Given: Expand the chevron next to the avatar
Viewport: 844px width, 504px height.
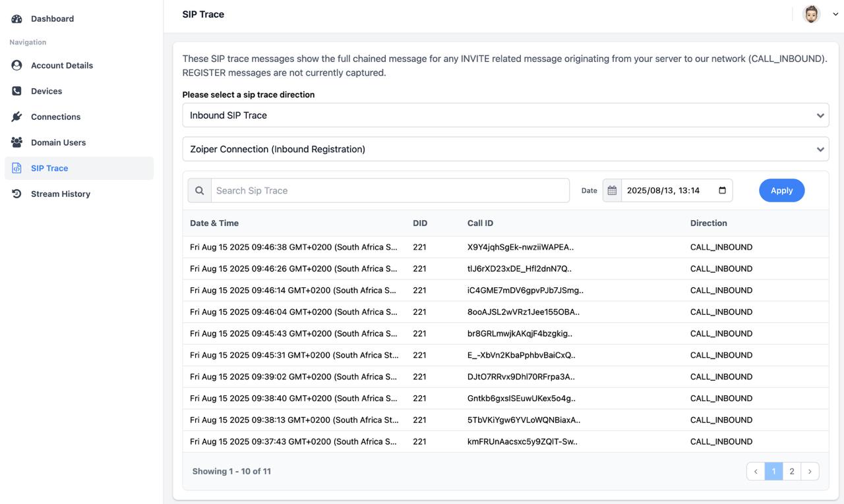Looking at the screenshot, I should 835,14.
